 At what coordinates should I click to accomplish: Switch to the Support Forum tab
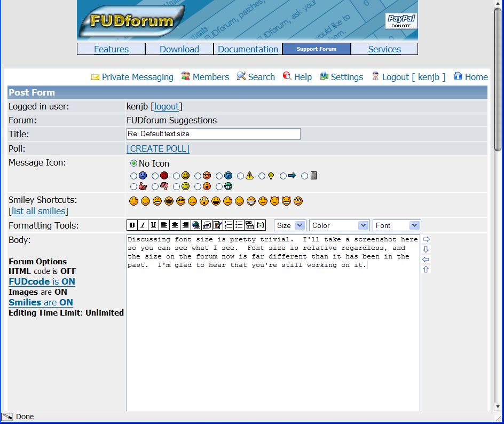click(317, 49)
